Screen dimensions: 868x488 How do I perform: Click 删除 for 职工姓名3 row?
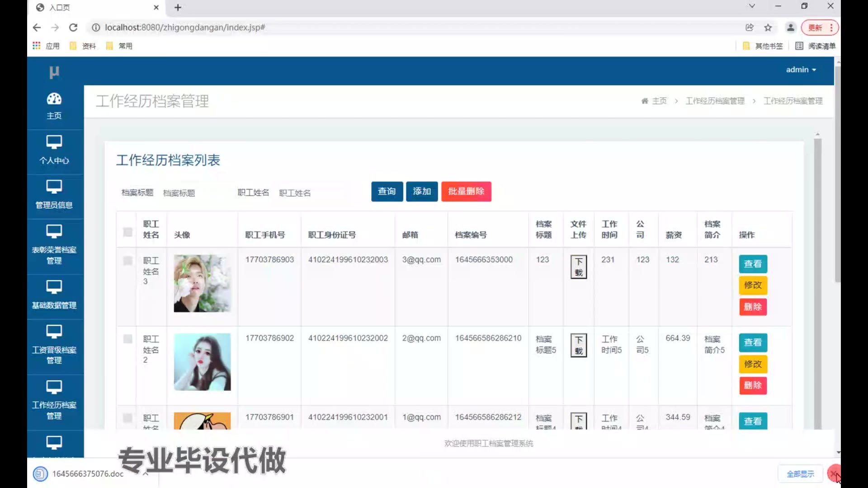[x=753, y=307]
